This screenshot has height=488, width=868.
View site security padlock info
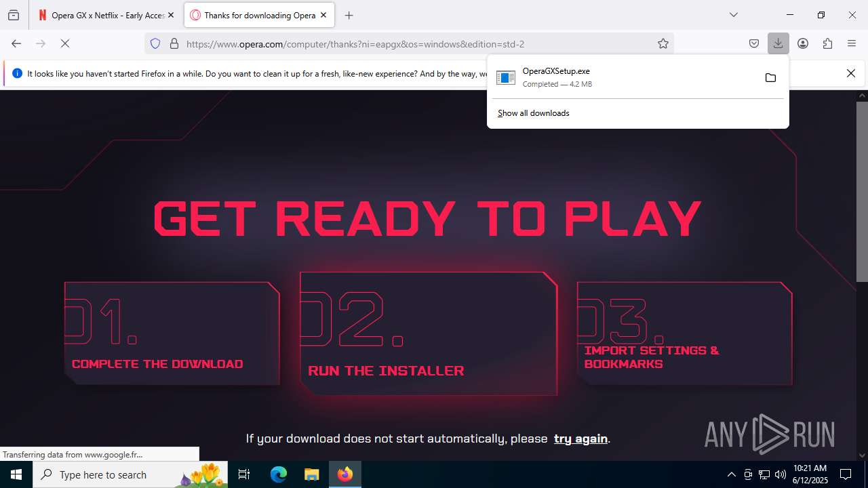click(x=174, y=43)
